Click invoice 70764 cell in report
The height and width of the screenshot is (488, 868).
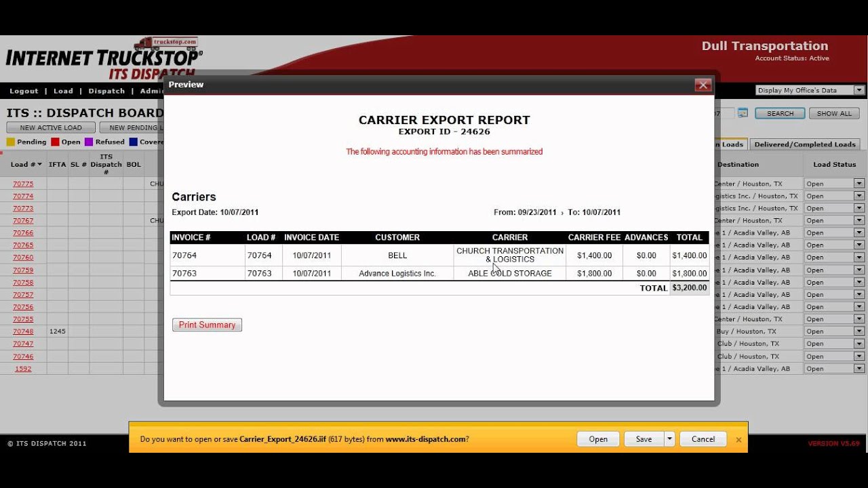pyautogui.click(x=207, y=256)
